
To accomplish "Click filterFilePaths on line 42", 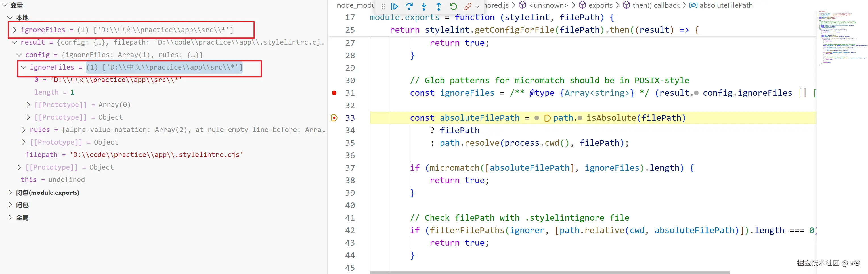I will (x=467, y=230).
